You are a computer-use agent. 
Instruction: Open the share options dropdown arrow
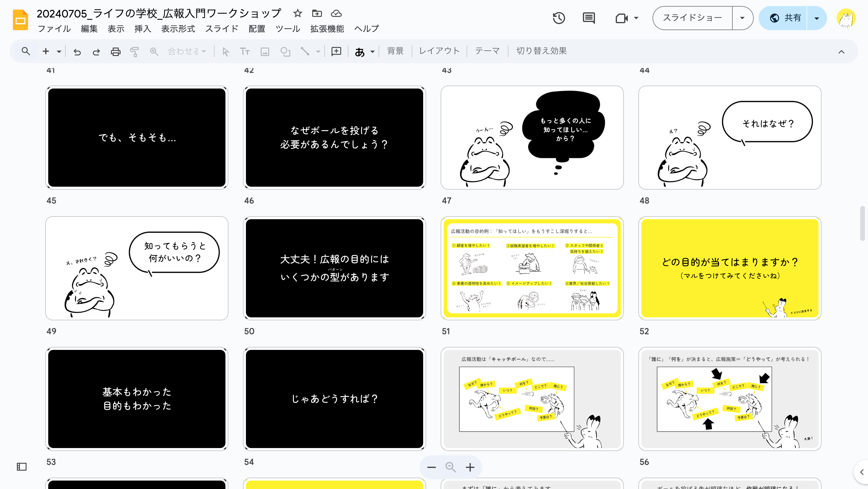coord(817,18)
